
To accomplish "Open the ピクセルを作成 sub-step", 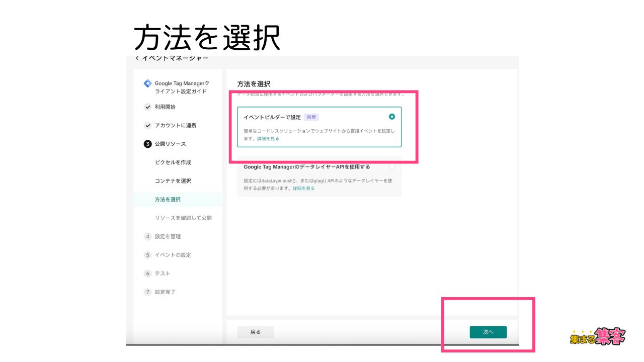I will (x=173, y=162).
